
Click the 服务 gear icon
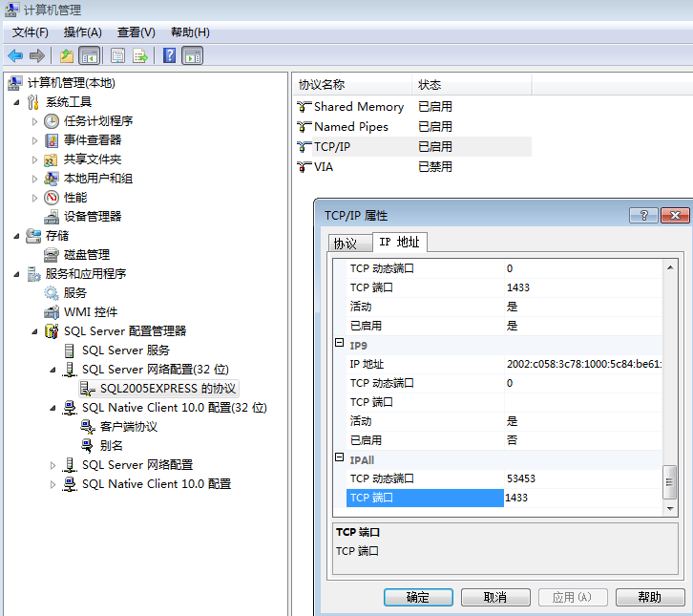(x=52, y=293)
